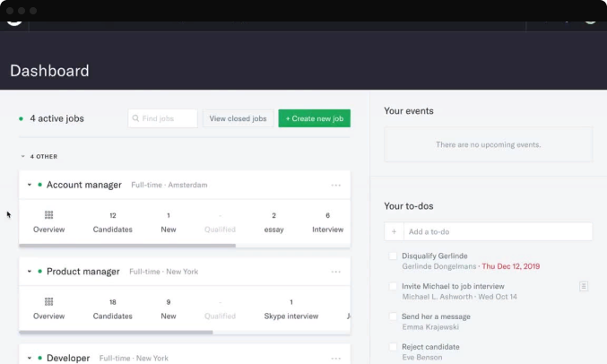This screenshot has height=364, width=607.
Task: Collapse the 4 Other jobs group
Action: pyautogui.click(x=23, y=156)
